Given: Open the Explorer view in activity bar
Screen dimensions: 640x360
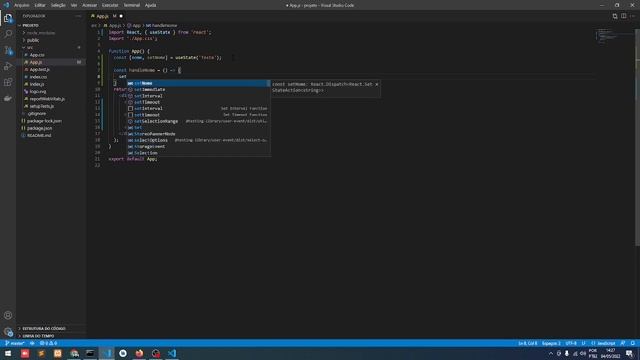Looking at the screenshot, I should tap(8, 18).
